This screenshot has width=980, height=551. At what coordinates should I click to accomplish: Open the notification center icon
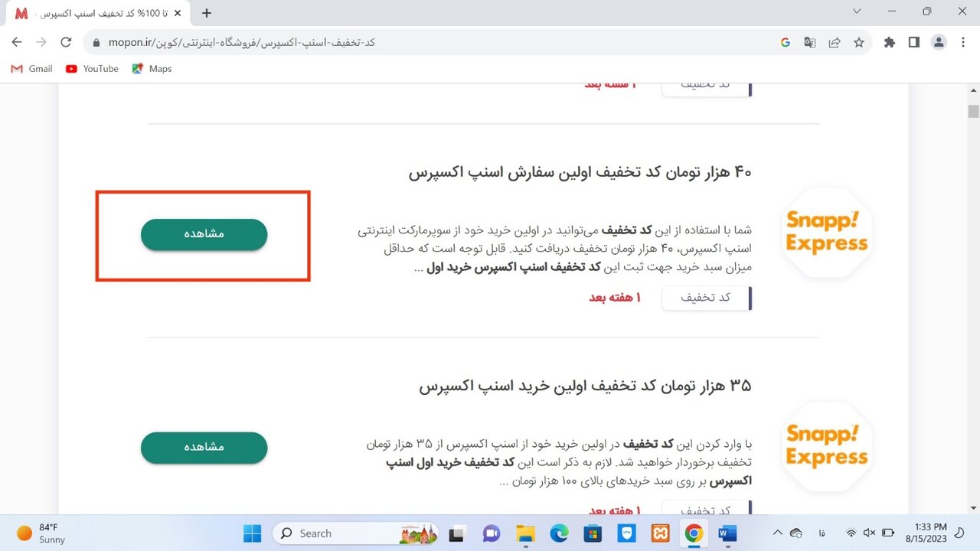point(959,533)
